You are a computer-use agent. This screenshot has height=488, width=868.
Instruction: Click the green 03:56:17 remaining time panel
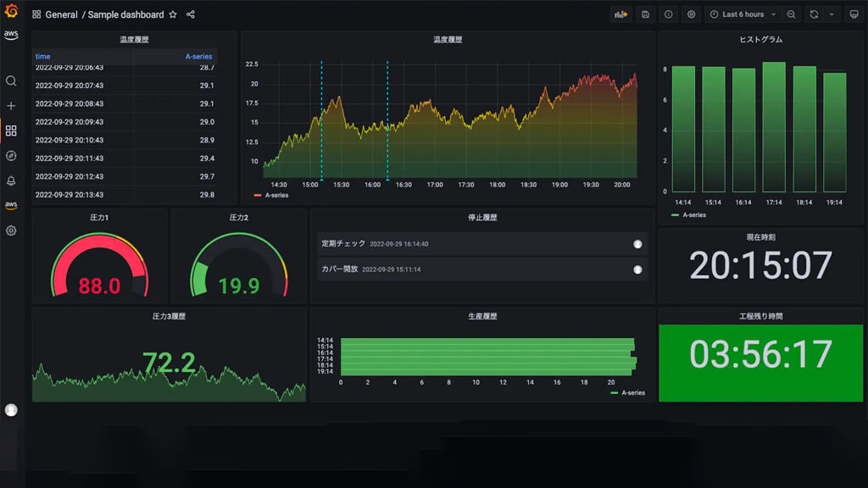click(760, 363)
